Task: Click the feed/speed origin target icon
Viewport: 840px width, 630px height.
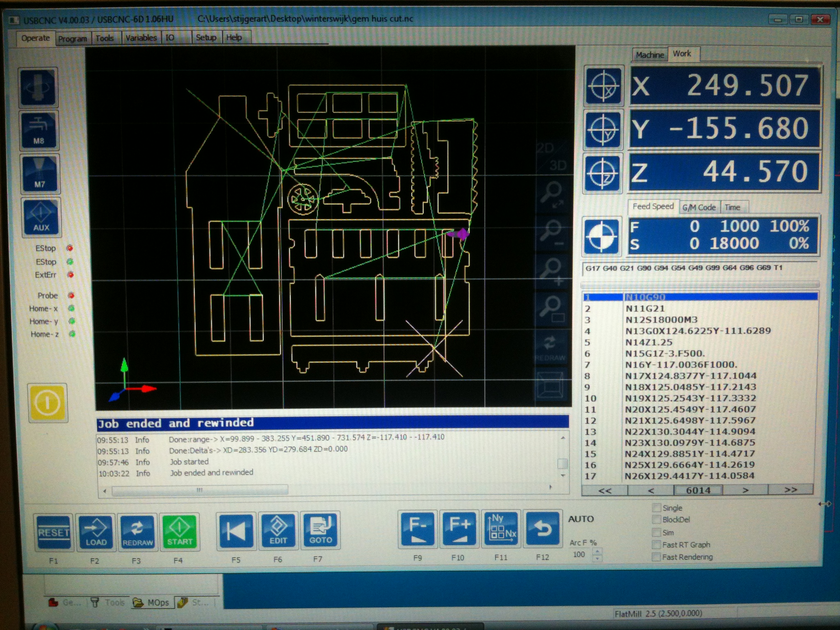Action: point(601,236)
